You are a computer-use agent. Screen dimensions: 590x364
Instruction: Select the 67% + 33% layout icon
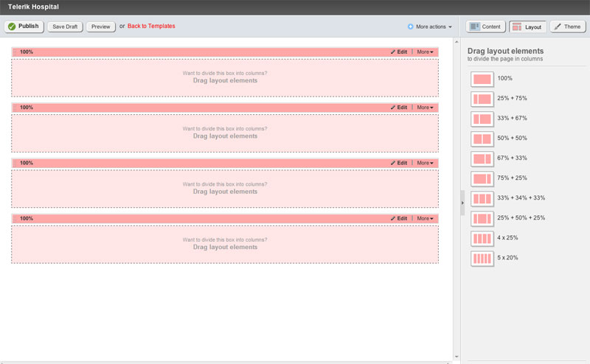pos(482,158)
